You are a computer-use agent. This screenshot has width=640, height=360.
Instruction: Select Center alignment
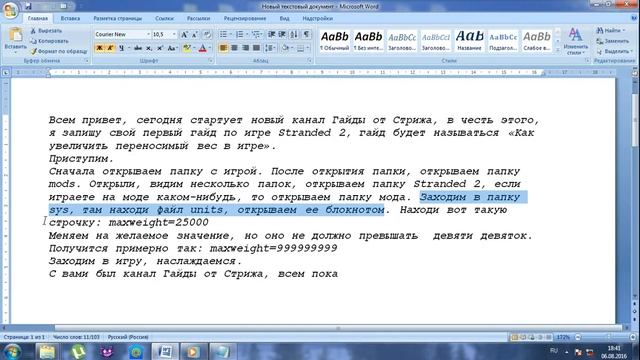click(x=234, y=48)
